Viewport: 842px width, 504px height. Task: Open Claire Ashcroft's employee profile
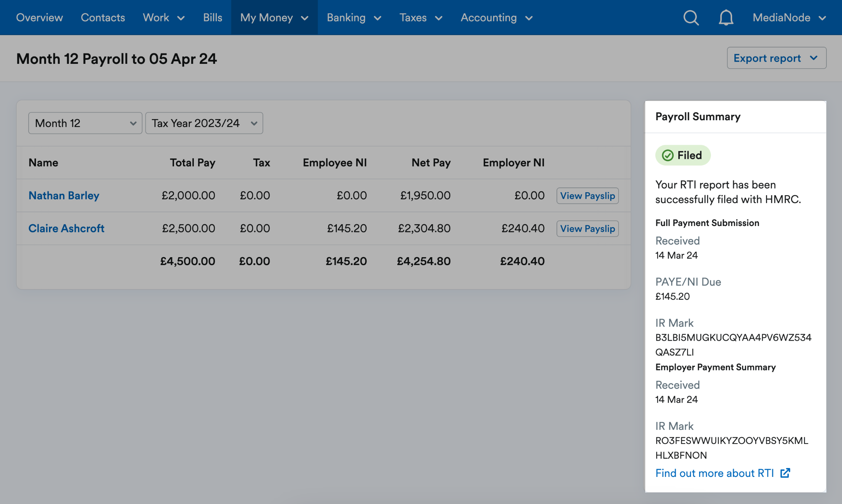(66, 228)
